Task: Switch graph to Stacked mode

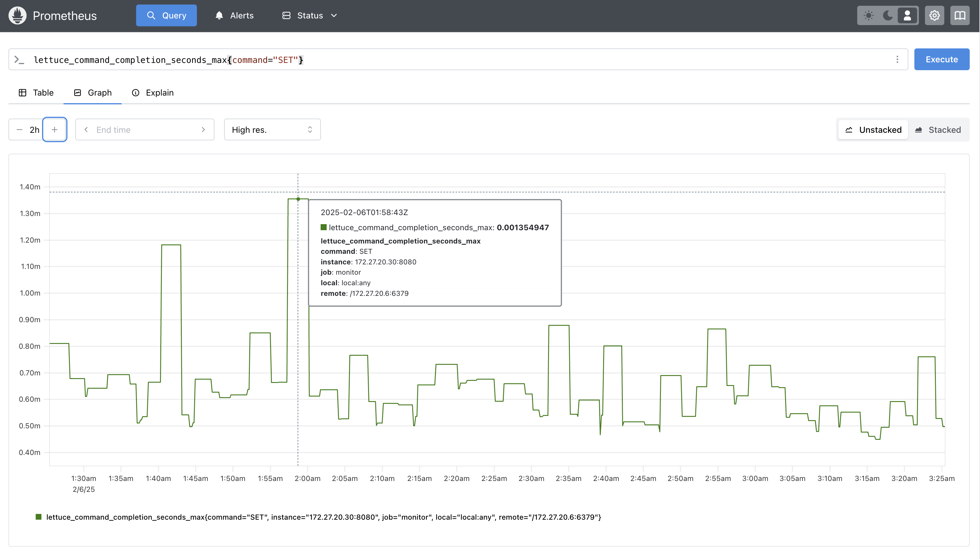Action: coord(938,130)
